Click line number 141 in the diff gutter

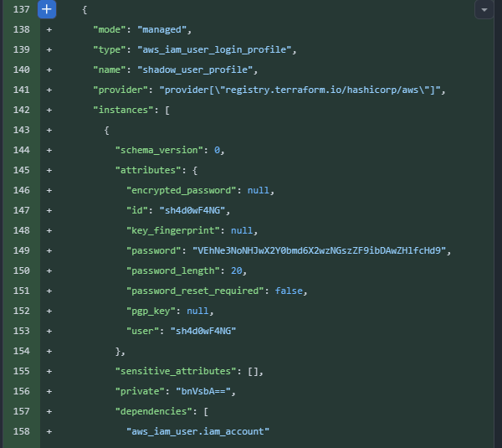22,90
